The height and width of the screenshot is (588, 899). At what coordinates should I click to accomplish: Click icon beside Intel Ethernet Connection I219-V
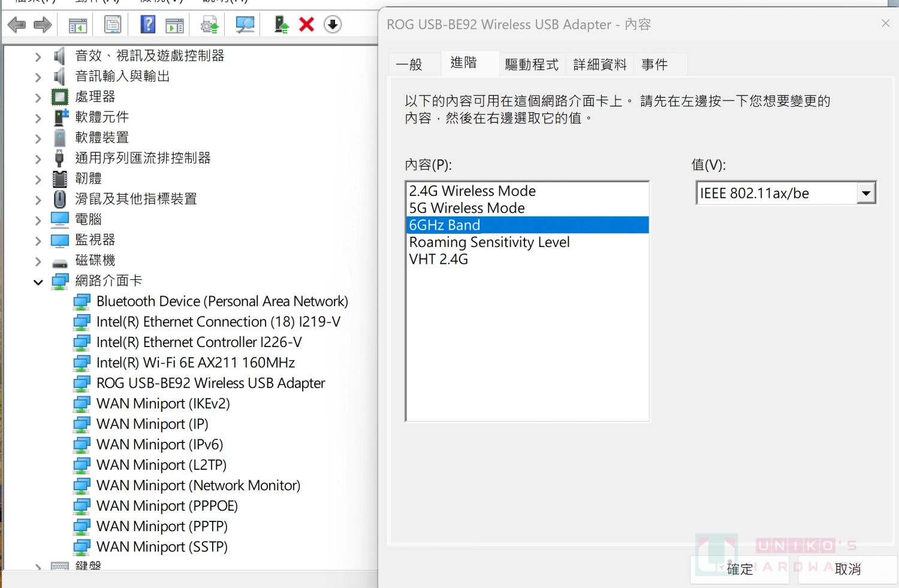pyautogui.click(x=82, y=322)
